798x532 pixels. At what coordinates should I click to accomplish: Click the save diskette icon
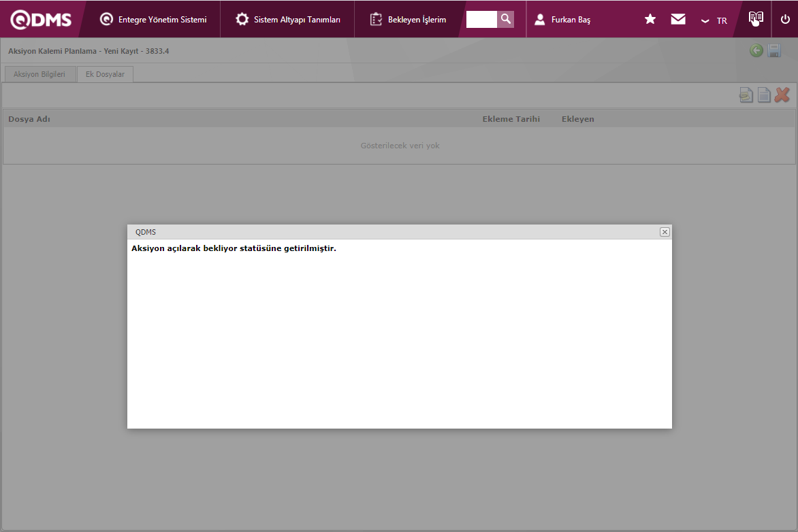click(x=774, y=50)
